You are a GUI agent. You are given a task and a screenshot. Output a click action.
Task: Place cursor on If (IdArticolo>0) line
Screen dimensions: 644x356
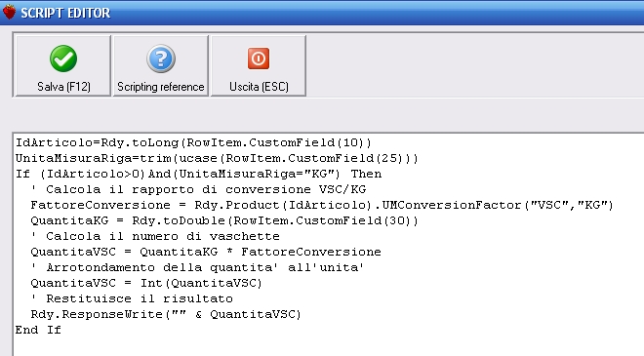tap(198, 175)
